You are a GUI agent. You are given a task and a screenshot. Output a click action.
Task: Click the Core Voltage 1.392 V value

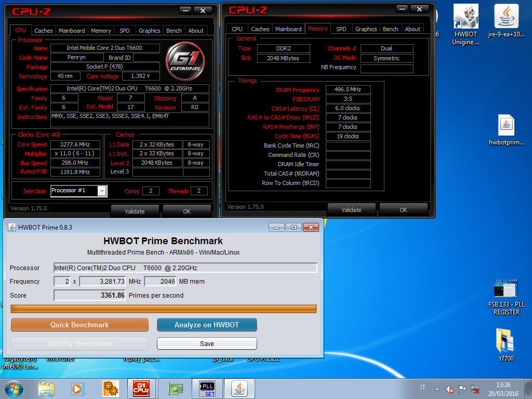coord(140,76)
